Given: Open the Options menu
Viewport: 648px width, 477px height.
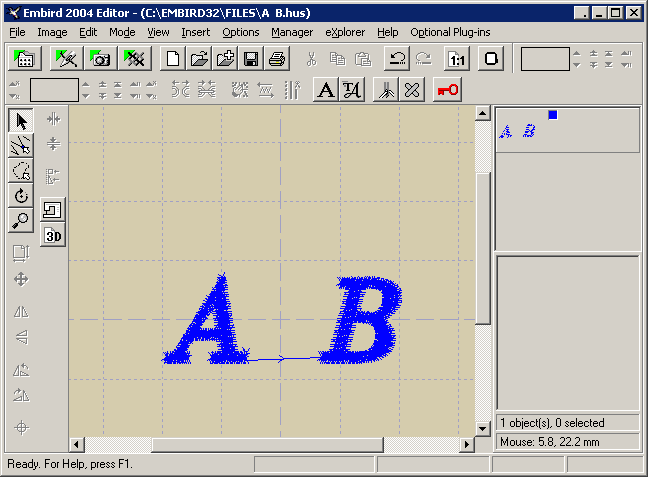Looking at the screenshot, I should [241, 32].
